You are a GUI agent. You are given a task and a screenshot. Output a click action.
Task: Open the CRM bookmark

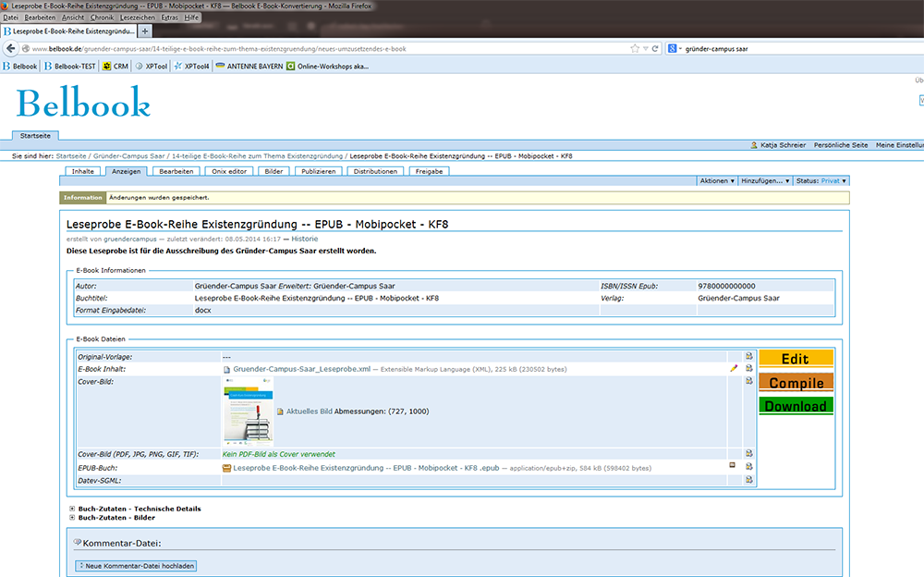coord(115,66)
